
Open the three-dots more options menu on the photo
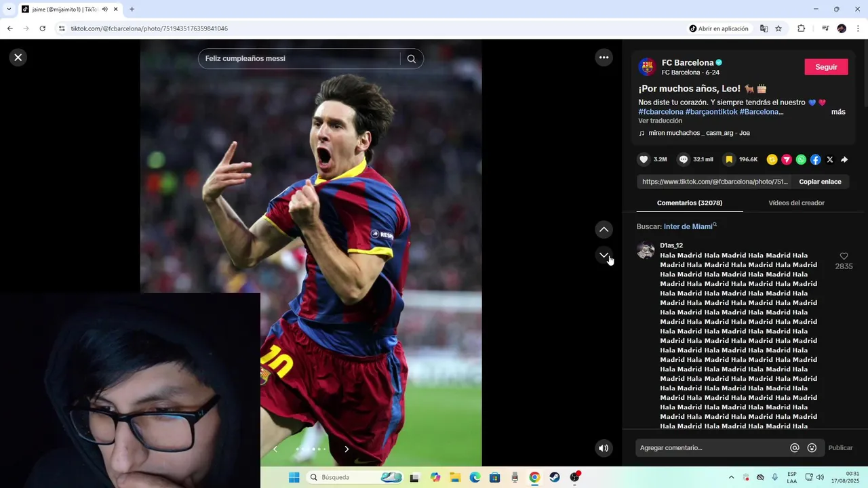click(604, 58)
